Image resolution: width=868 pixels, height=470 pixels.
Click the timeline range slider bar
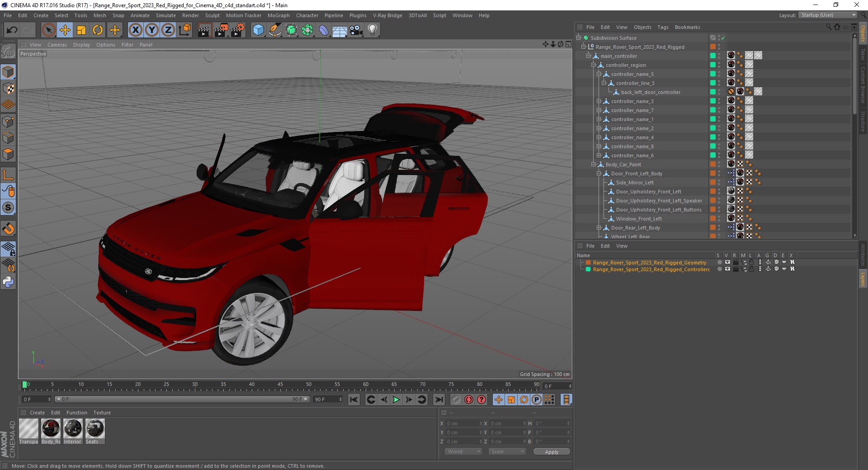[x=182, y=399]
